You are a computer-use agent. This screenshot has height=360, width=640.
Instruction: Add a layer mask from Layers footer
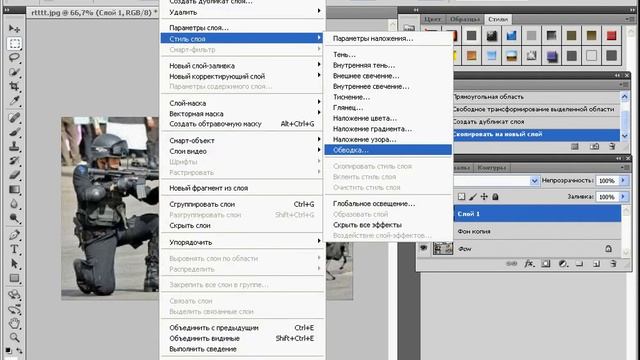tap(546, 264)
